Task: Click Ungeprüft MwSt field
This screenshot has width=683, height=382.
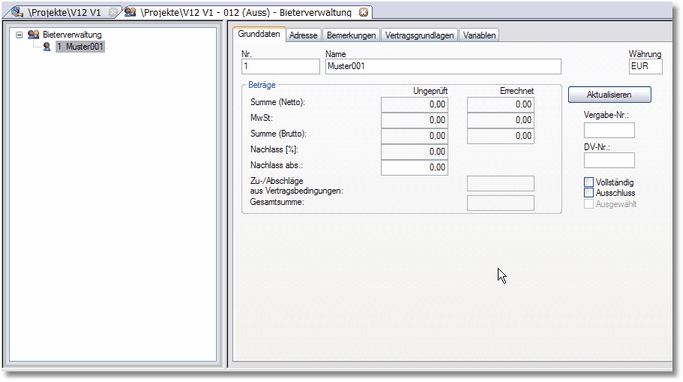Action: 414,120
